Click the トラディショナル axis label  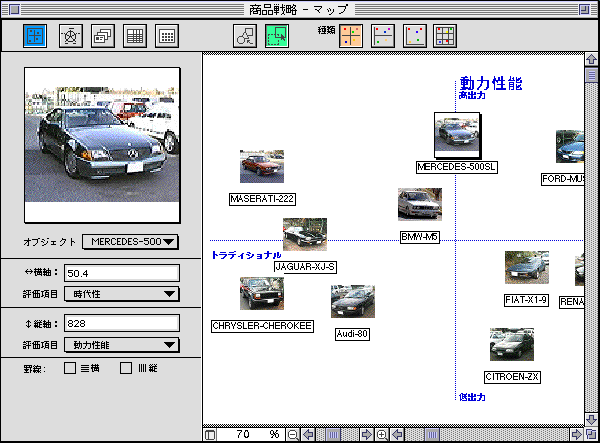pos(246,255)
